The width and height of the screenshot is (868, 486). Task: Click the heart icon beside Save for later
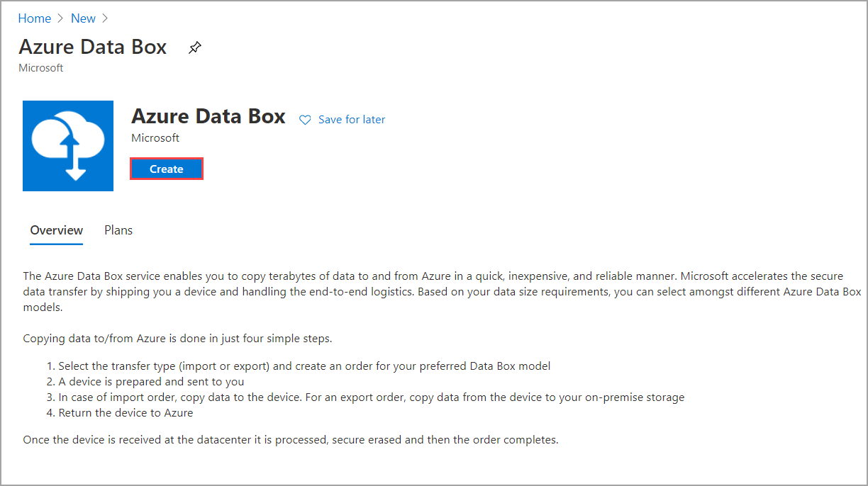[x=305, y=119]
